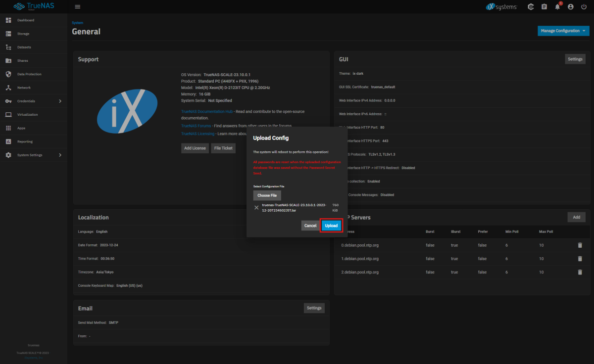594x364 pixels.
Task: Click the File Ticket button
Action: 223,148
